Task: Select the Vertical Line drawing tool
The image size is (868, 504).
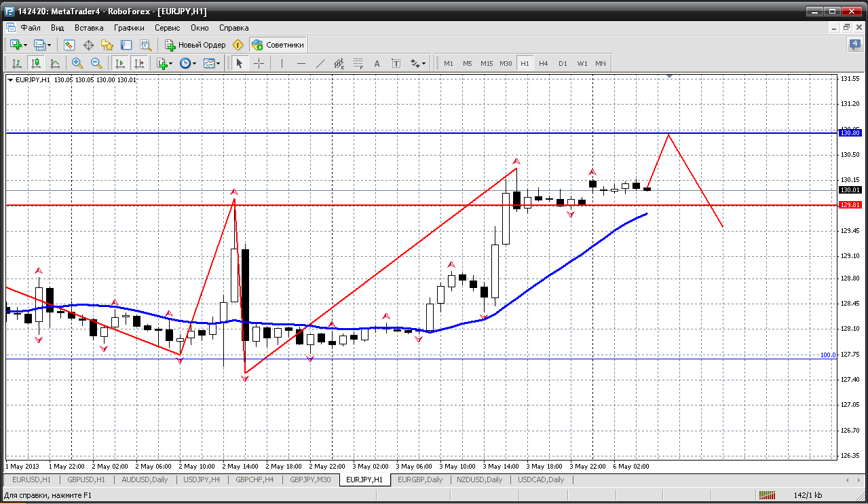Action: pyautogui.click(x=282, y=63)
